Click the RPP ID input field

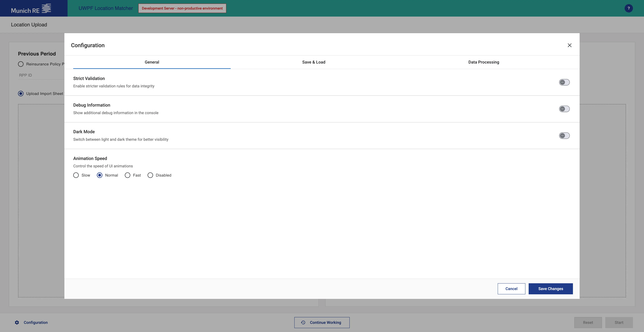pos(40,75)
